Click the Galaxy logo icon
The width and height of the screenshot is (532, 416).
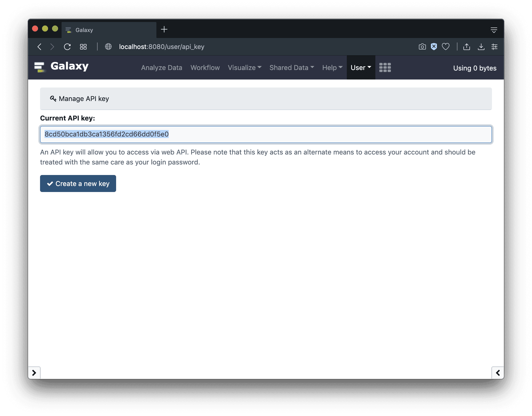click(40, 67)
